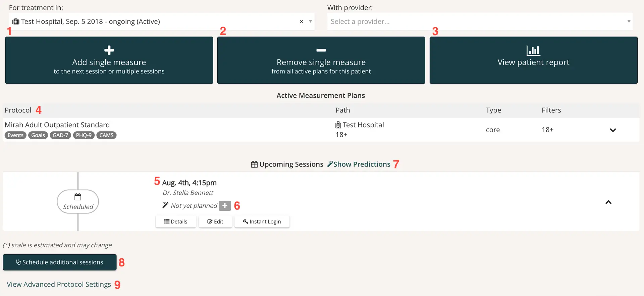644x296 pixels.
Task: Use Instant Login for the session
Action: [262, 221]
